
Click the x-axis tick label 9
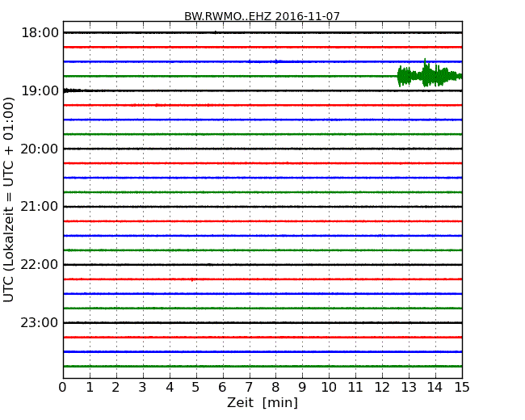pyautogui.click(x=302, y=388)
